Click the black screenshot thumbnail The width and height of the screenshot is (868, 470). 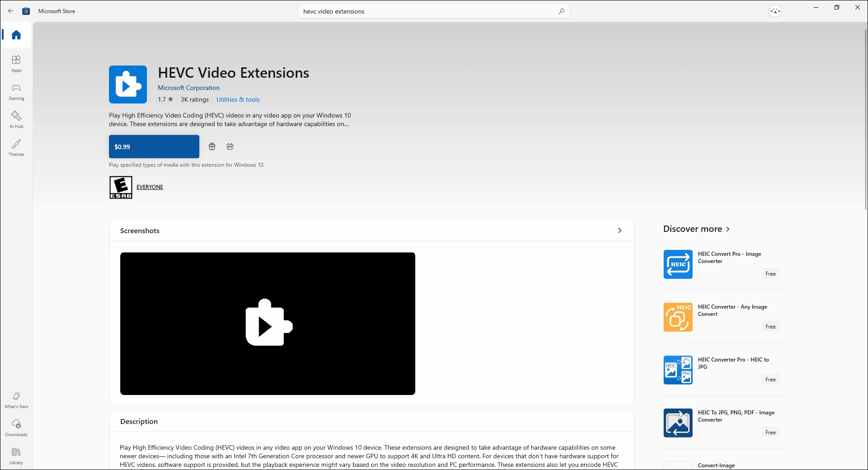click(267, 323)
